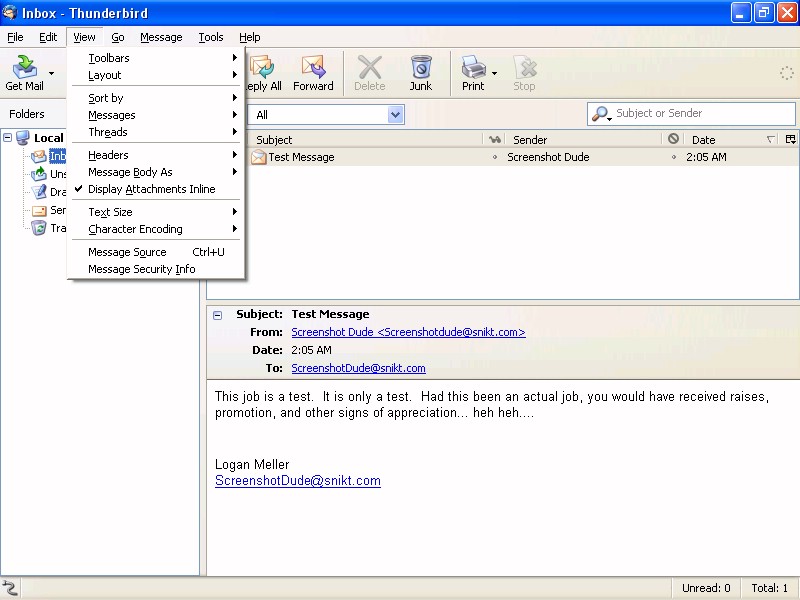800x600 pixels.
Task: Click the From sender email link
Action: [x=408, y=332]
